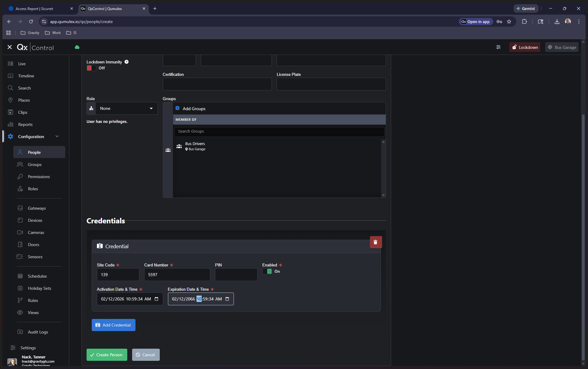This screenshot has width=588, height=369.
Task: Click the Create Person button
Action: (107, 355)
